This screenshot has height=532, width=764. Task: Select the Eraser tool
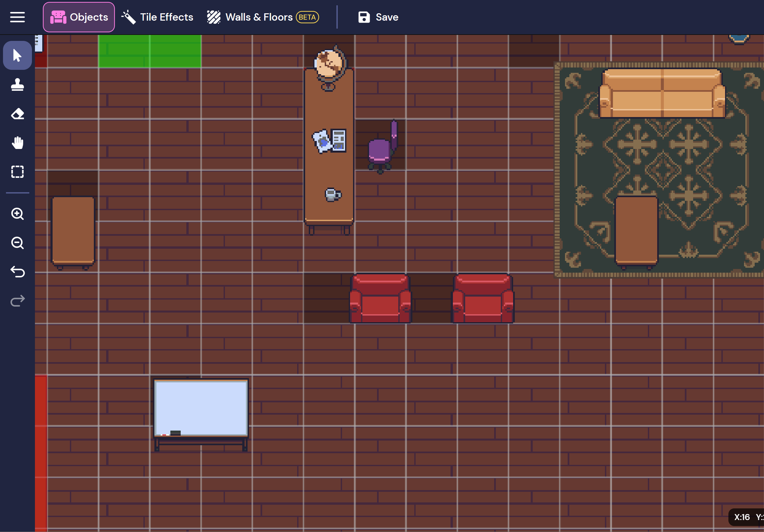pyautogui.click(x=17, y=114)
